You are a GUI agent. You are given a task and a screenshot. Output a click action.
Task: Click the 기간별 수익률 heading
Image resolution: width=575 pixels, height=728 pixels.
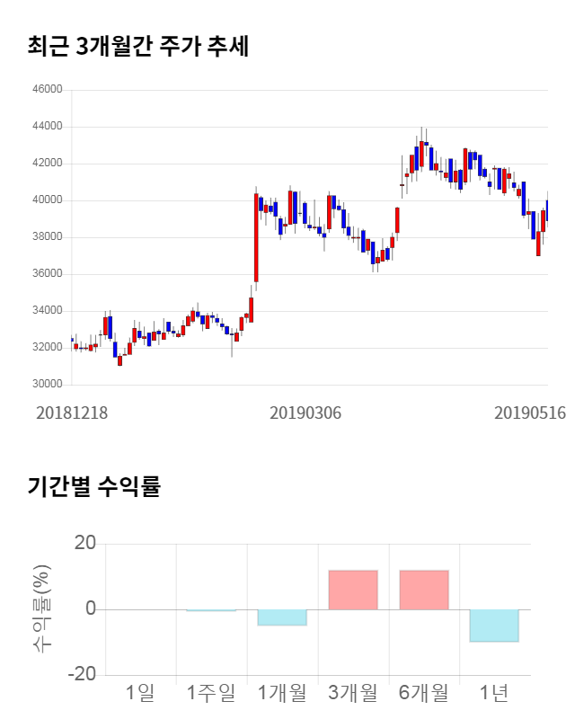pos(94,487)
